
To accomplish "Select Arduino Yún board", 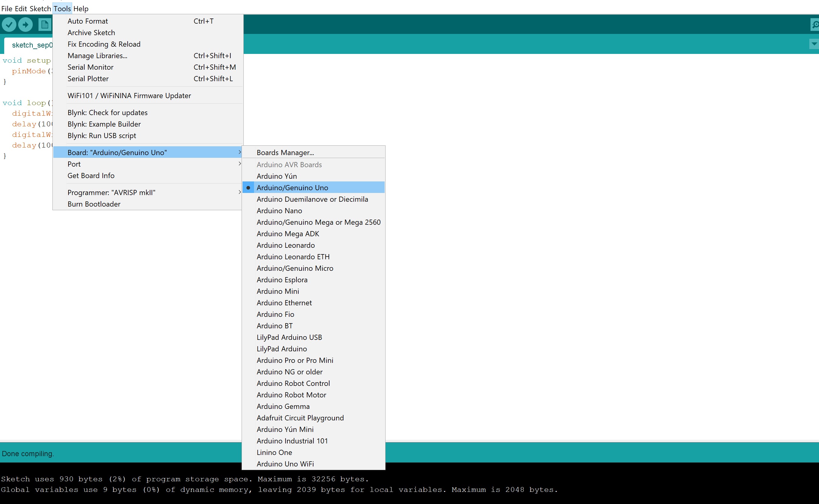I will pyautogui.click(x=313, y=176).
